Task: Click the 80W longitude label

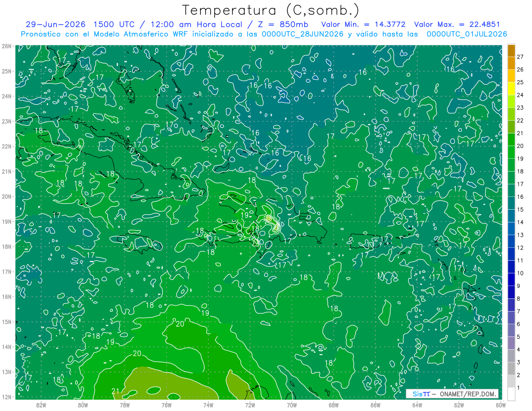Action: [83, 405]
